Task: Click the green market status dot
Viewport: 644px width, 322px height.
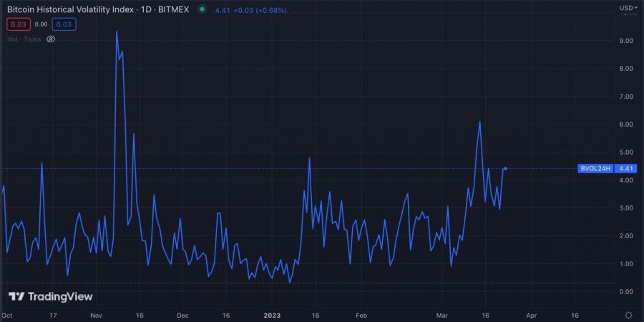Action: tap(202, 9)
